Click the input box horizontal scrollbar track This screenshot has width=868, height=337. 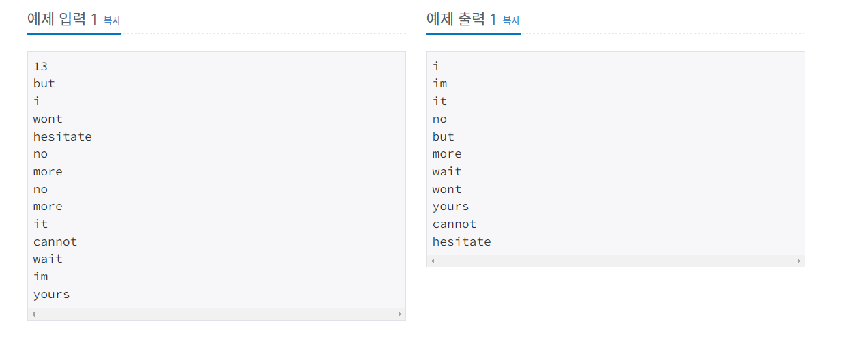click(x=216, y=314)
